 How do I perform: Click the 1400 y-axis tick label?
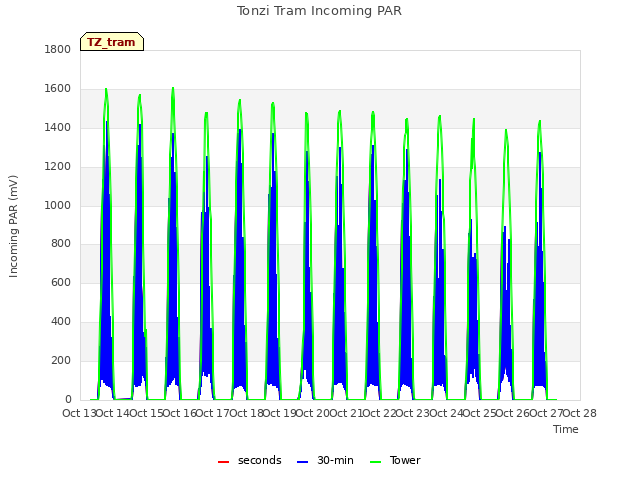(x=58, y=128)
